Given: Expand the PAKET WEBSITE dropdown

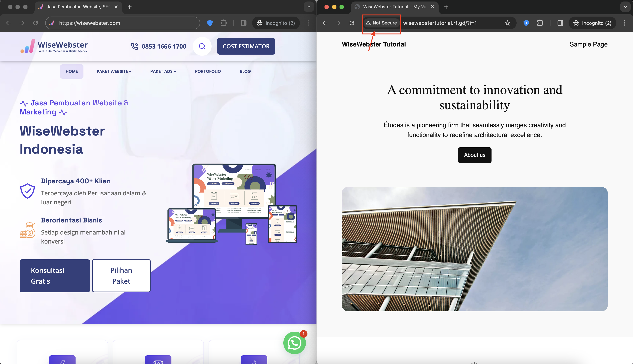Looking at the screenshot, I should coord(114,72).
